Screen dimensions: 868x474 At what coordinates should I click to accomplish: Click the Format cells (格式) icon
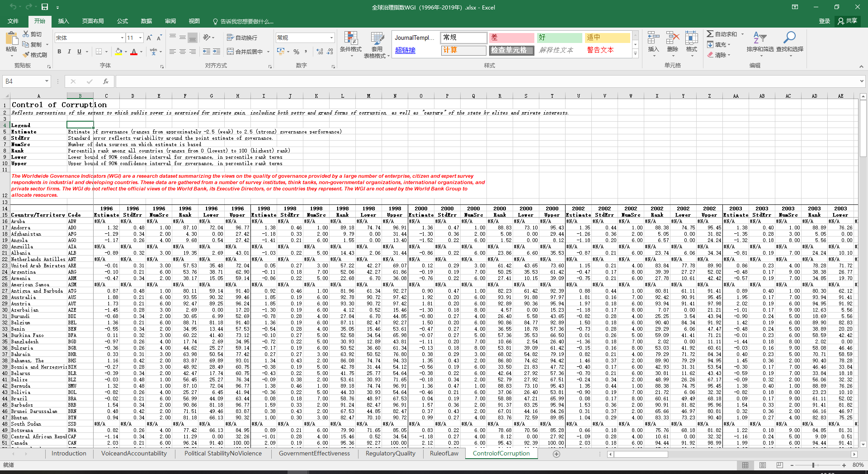[x=691, y=38]
